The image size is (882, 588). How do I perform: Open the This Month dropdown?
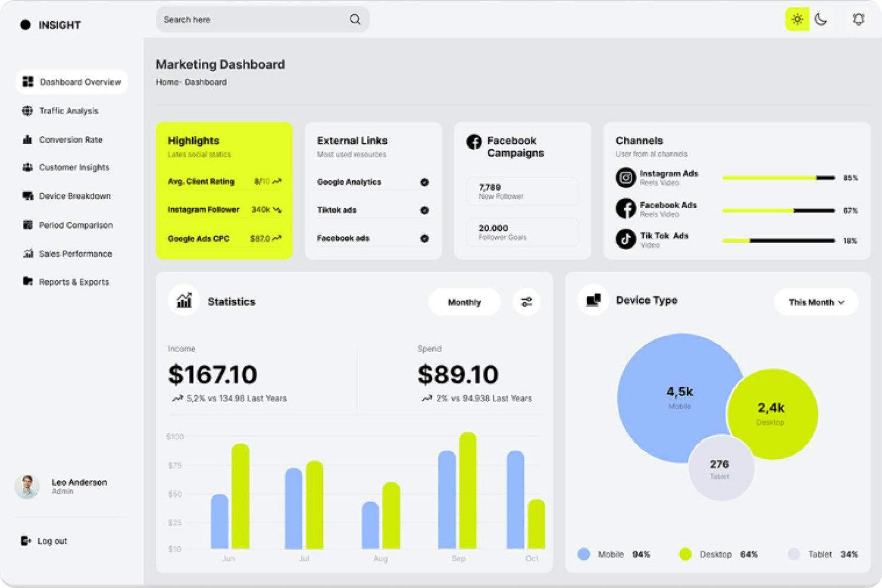click(x=816, y=302)
